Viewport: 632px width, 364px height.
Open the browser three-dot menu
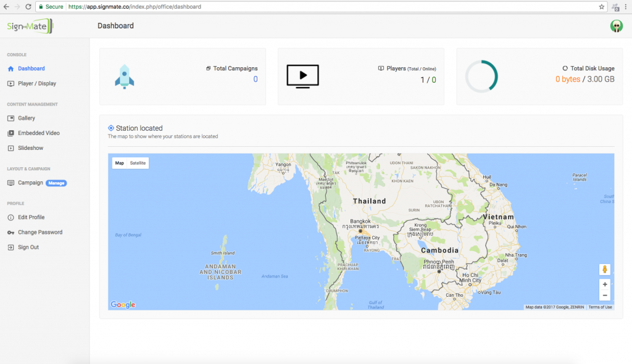point(626,6)
